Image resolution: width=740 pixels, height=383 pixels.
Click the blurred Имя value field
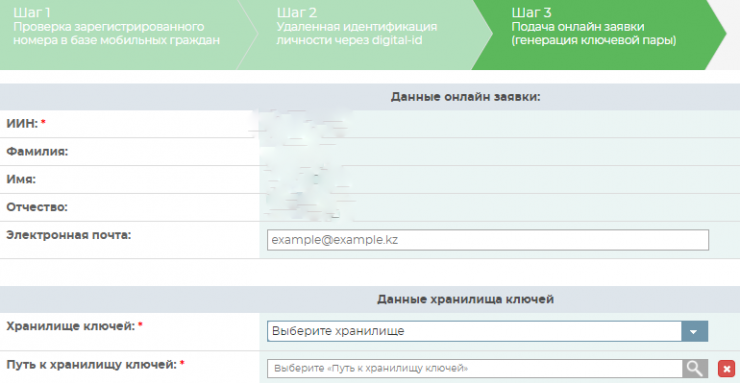coord(499,180)
